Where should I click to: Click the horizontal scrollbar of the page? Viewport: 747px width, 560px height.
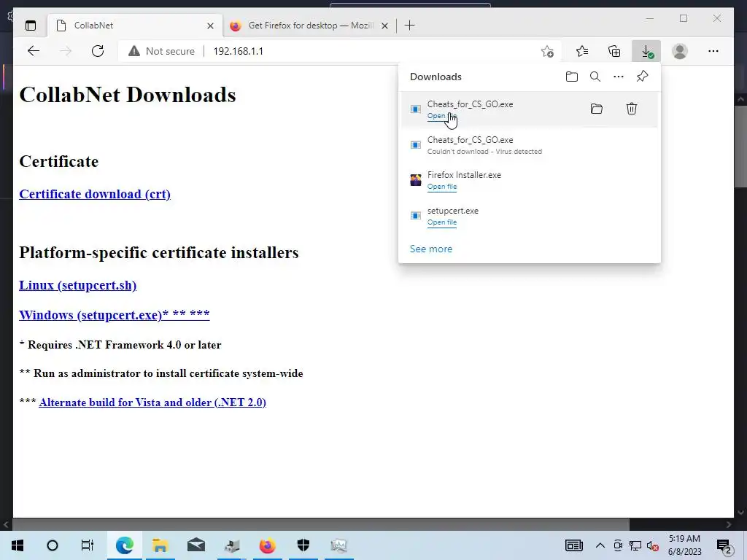pyautogui.click(x=321, y=524)
